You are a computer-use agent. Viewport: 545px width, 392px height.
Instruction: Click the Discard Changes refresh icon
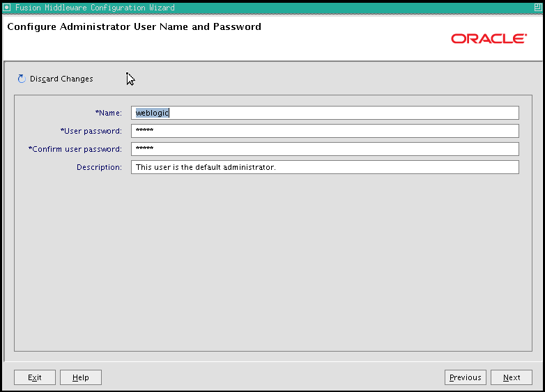pos(22,79)
